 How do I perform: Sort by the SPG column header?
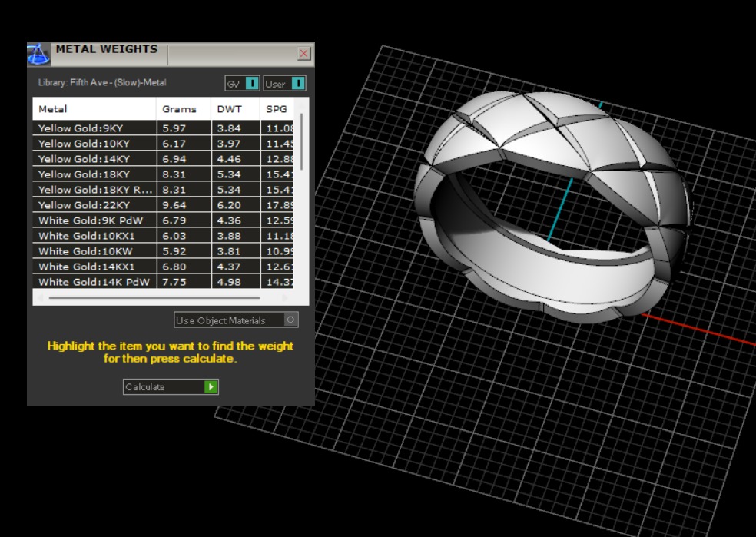tap(277, 109)
